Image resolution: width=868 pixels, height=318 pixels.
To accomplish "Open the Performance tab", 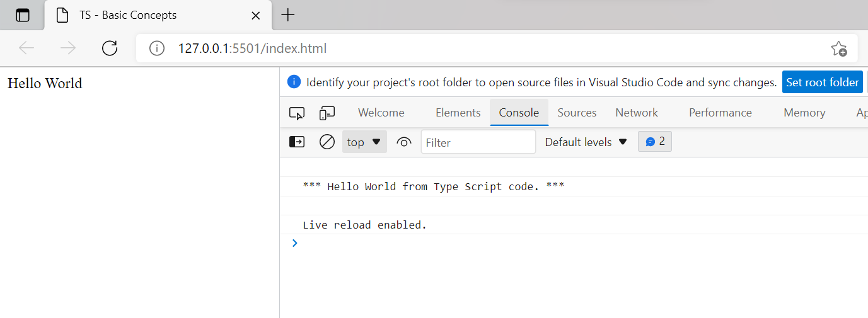I will (x=720, y=113).
